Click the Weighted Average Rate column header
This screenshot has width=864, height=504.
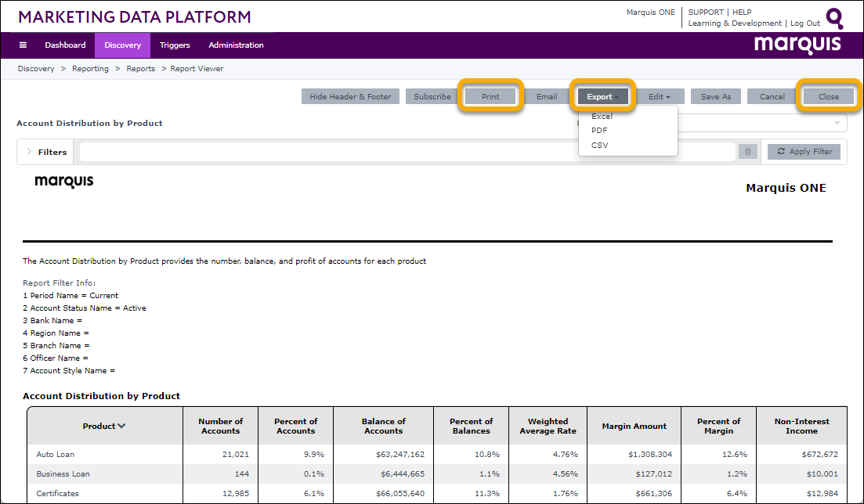coord(548,426)
